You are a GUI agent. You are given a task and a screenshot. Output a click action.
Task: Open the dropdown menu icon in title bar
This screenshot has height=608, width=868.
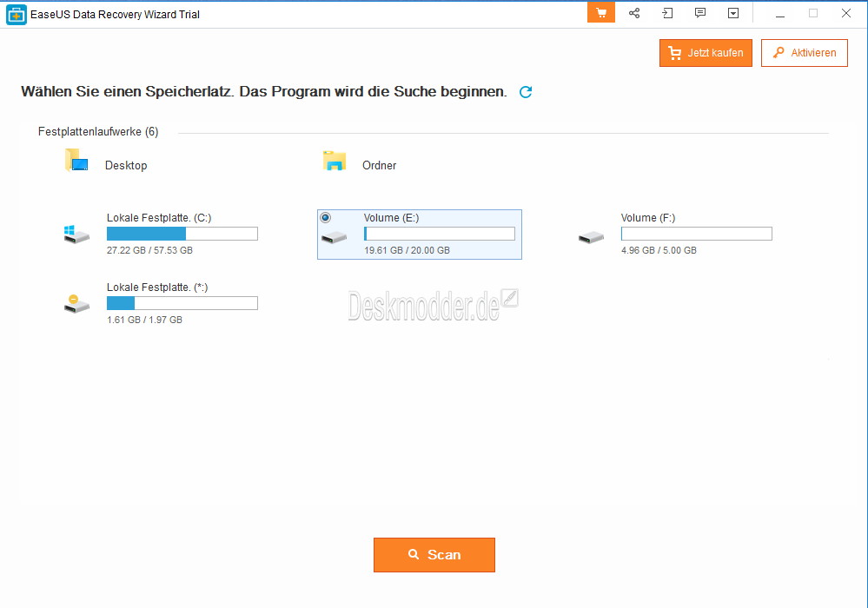[x=733, y=13]
